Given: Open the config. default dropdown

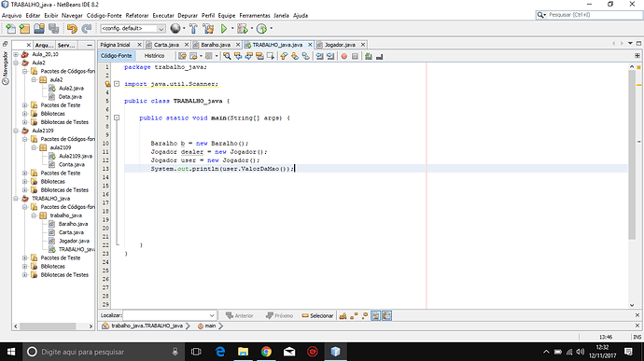Looking at the screenshot, I should click(x=133, y=28).
